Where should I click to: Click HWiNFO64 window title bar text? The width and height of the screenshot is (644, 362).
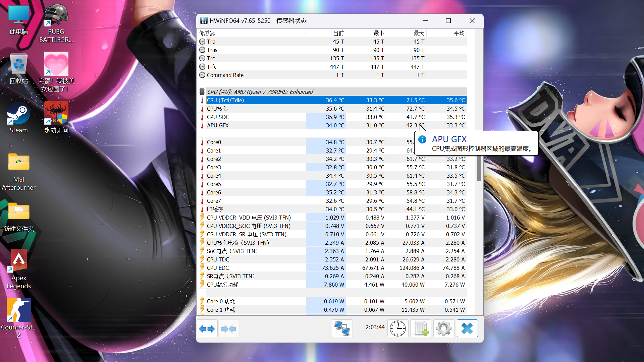tap(258, 21)
